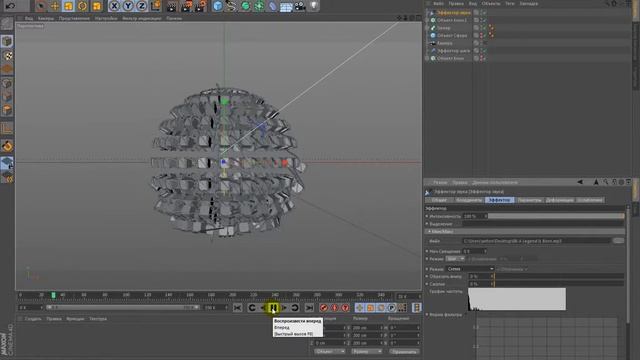Open Object Manager File menu

click(438, 3)
